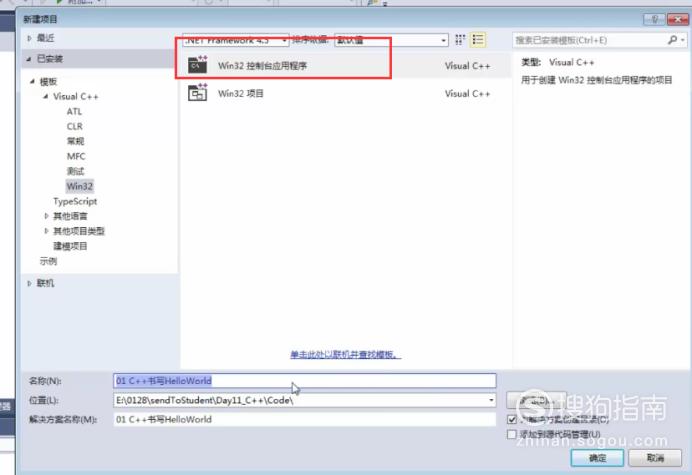The image size is (692, 475).
Task: Collapse the 模板 tree node
Action: 32,81
